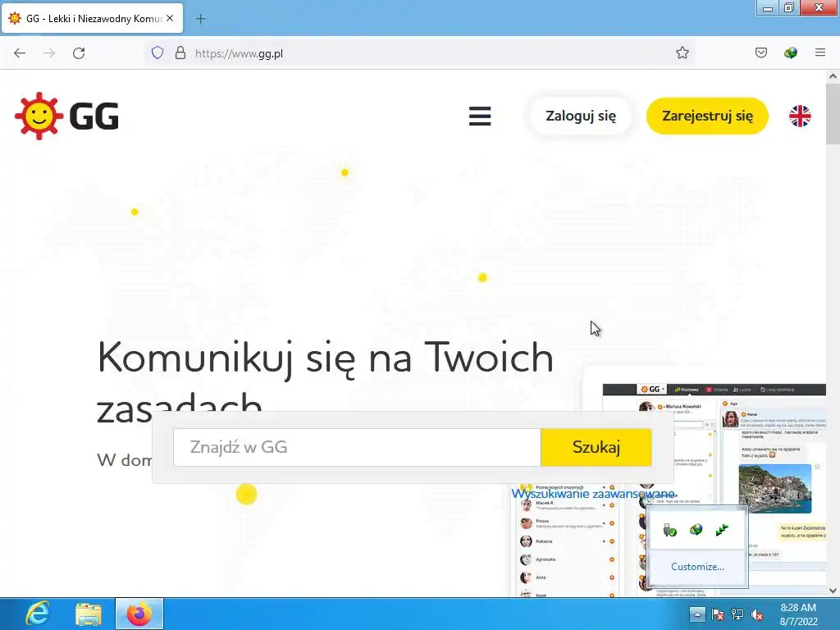Click the globe icon in tray popup

pos(696,530)
